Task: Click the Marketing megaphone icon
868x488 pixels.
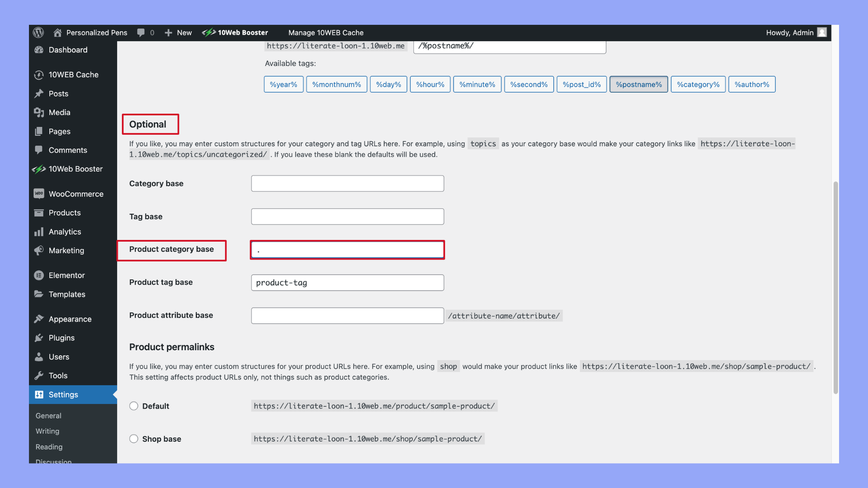Action: pyautogui.click(x=39, y=250)
